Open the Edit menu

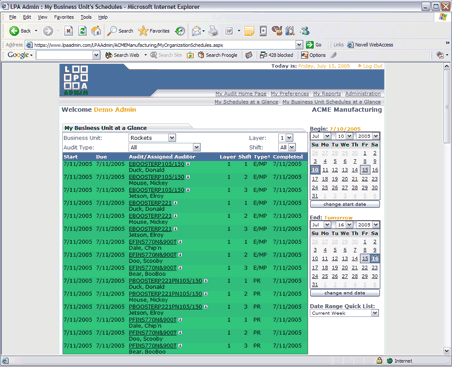tap(27, 17)
